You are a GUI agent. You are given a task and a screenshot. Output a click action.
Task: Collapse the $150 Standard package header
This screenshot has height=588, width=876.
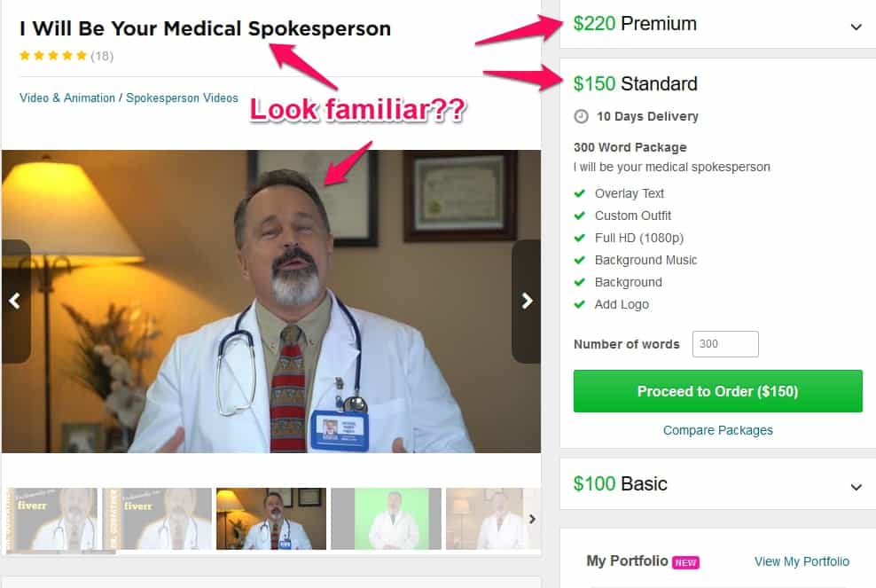tap(717, 83)
